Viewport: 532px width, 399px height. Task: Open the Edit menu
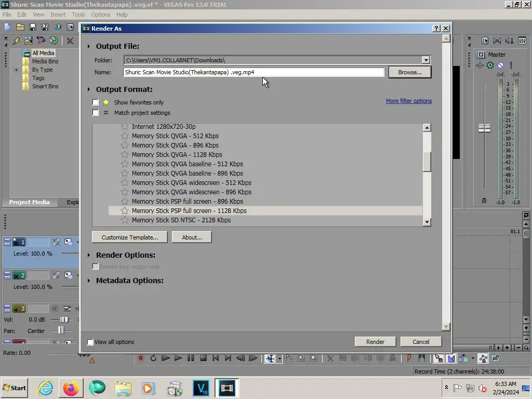(22, 15)
